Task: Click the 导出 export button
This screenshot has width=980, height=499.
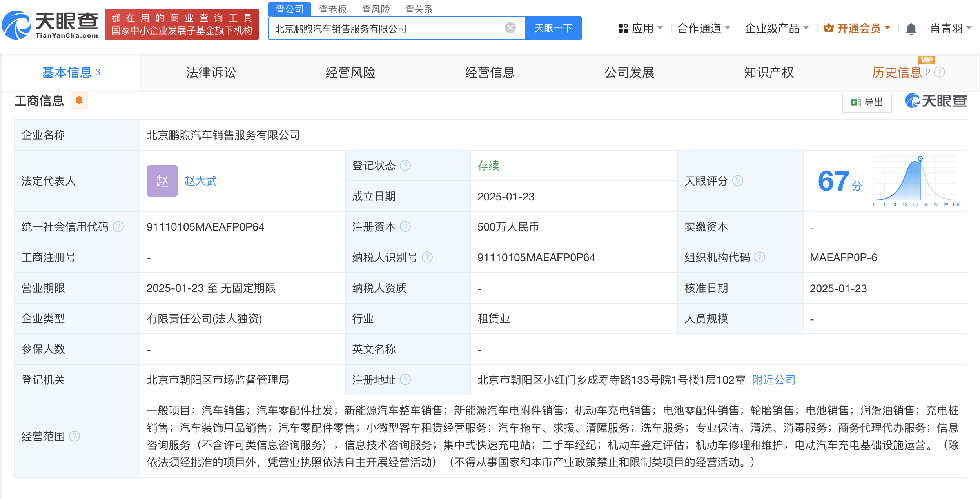Action: click(x=867, y=102)
